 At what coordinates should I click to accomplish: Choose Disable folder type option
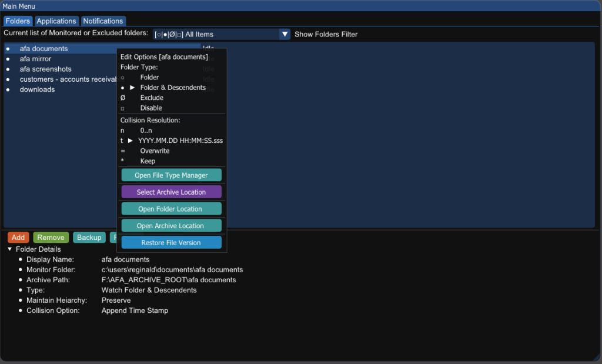[x=172, y=108]
